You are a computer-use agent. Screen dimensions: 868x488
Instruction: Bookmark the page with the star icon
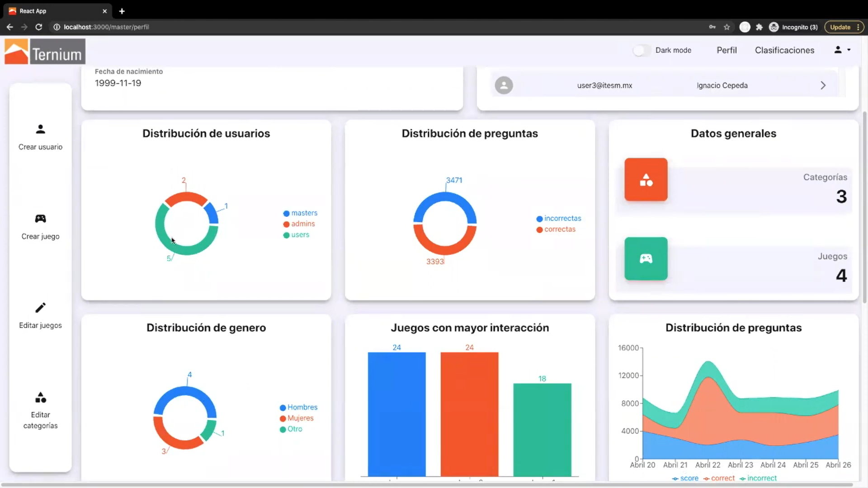pos(726,27)
